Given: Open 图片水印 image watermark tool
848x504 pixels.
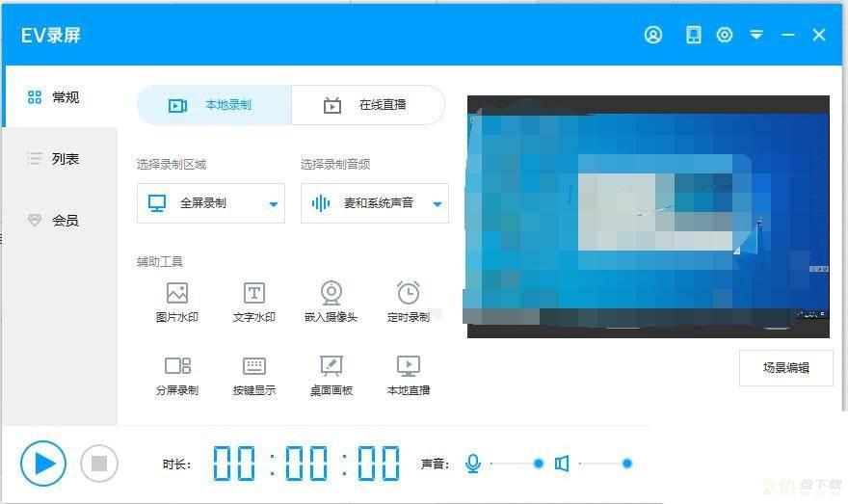Looking at the screenshot, I should tap(177, 302).
